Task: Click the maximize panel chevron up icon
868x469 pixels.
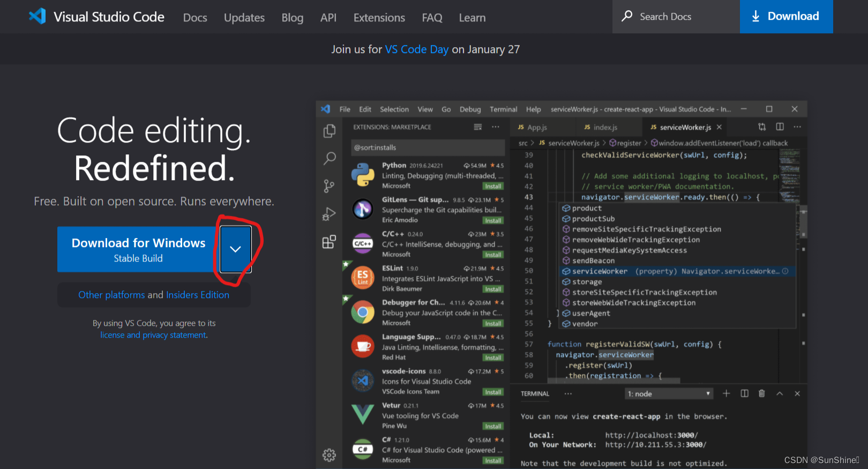Action: click(x=780, y=393)
